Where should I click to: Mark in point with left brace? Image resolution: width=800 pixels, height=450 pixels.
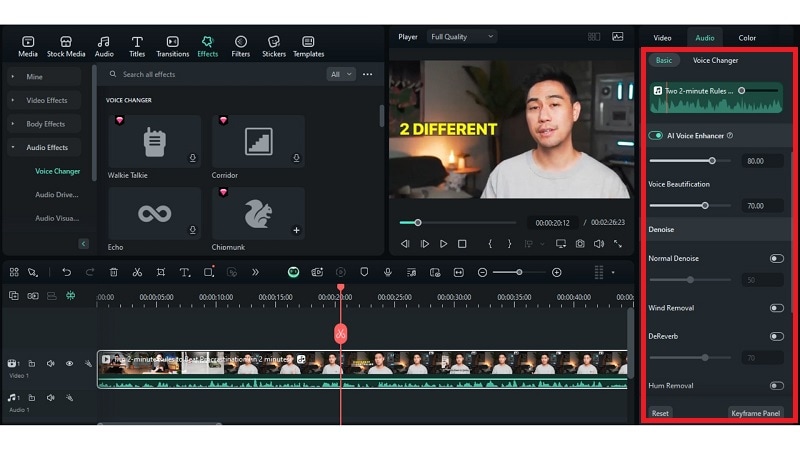click(x=490, y=244)
